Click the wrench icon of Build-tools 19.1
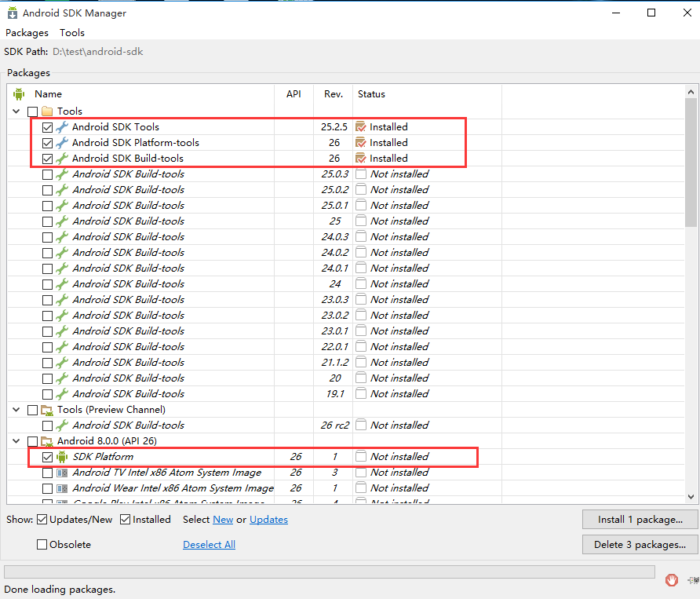 pos(62,394)
